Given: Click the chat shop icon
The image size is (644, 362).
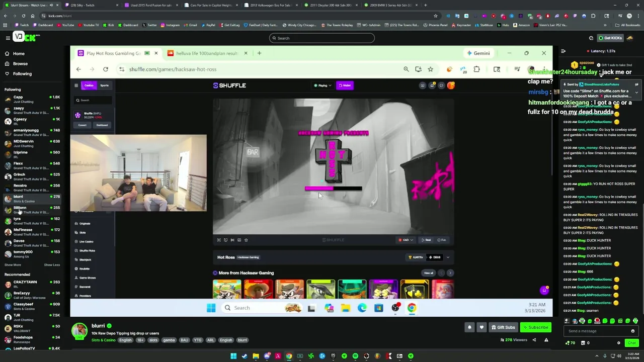Looking at the screenshot, I should point(583,343).
